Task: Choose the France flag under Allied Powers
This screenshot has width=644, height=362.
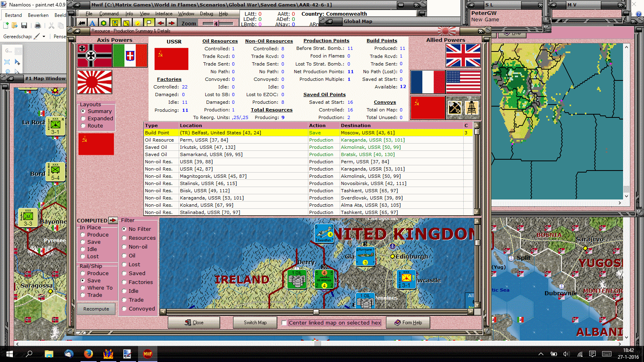Action: (428, 82)
